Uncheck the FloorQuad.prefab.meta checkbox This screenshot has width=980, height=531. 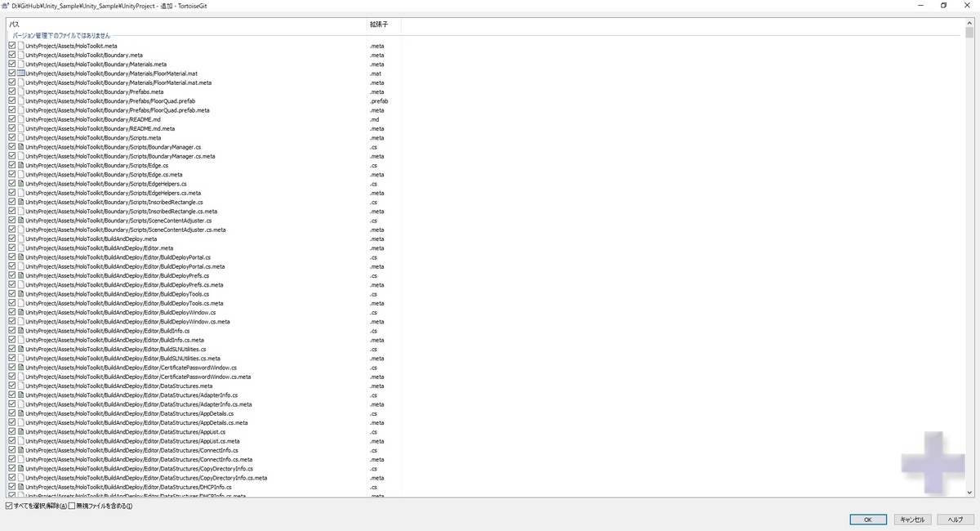(11, 110)
